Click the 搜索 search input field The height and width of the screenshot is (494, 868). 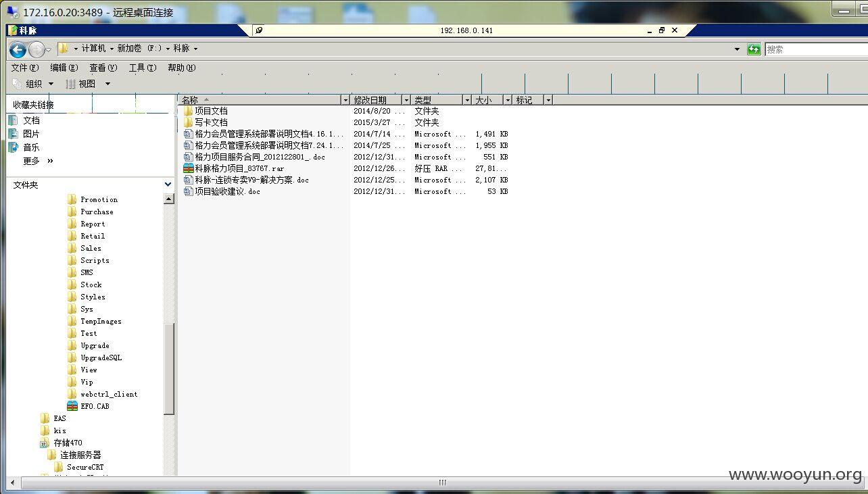coord(816,49)
